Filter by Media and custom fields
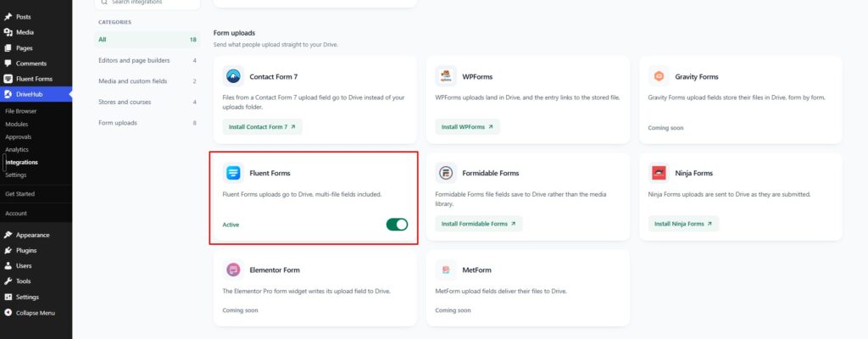Image resolution: width=868 pixels, height=339 pixels. [147, 81]
